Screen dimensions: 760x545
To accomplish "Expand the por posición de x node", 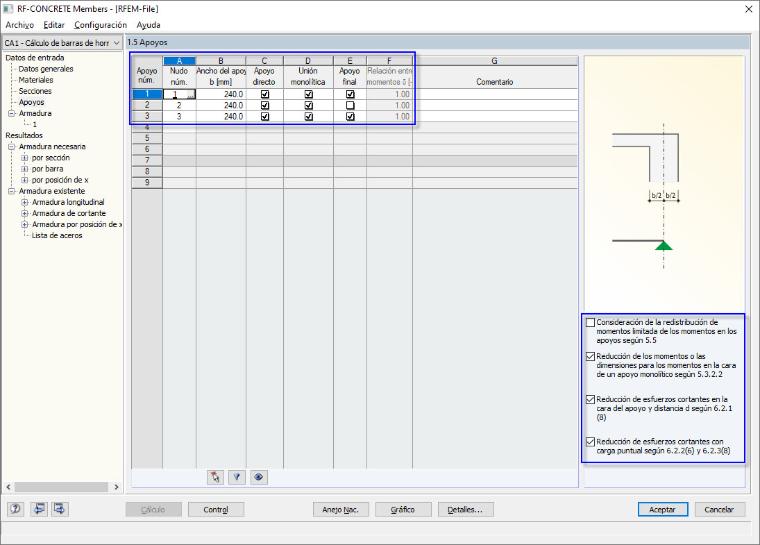I will (x=24, y=180).
